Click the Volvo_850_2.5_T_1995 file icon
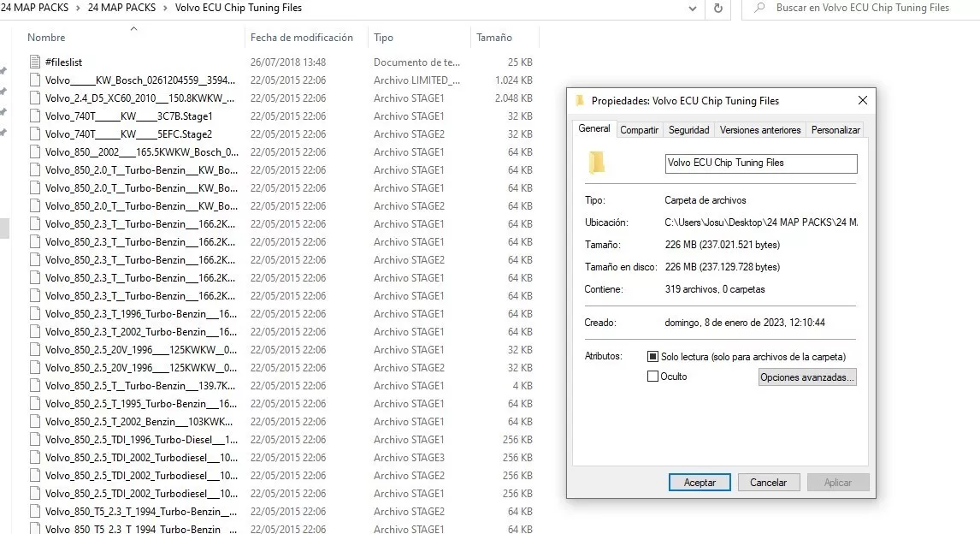The height and width of the screenshot is (534, 980). click(35, 404)
